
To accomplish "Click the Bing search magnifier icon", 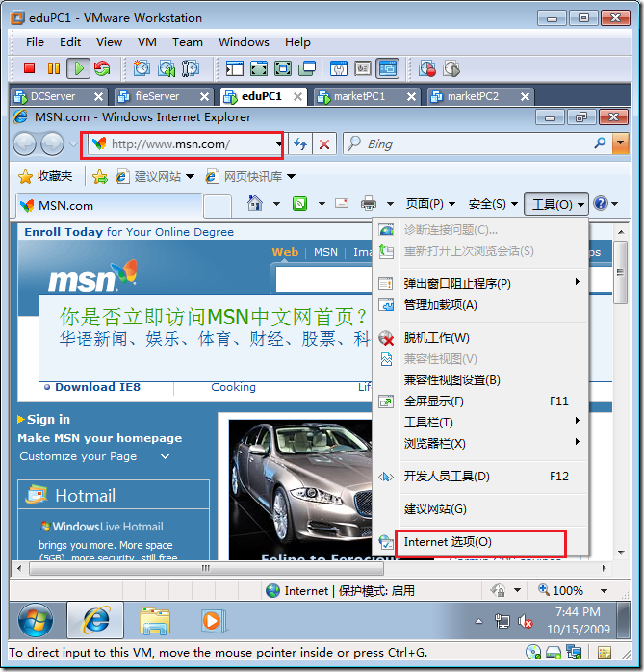I will (601, 143).
